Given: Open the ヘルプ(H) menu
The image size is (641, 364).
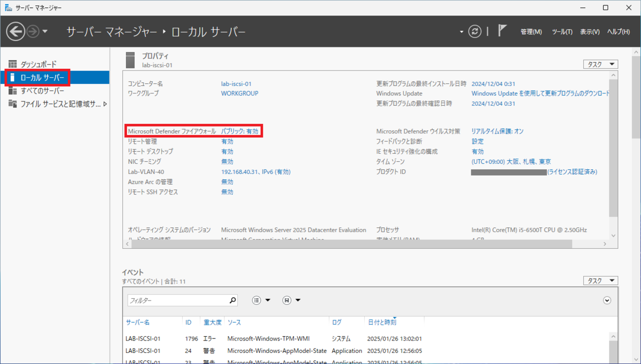Looking at the screenshot, I should point(619,32).
